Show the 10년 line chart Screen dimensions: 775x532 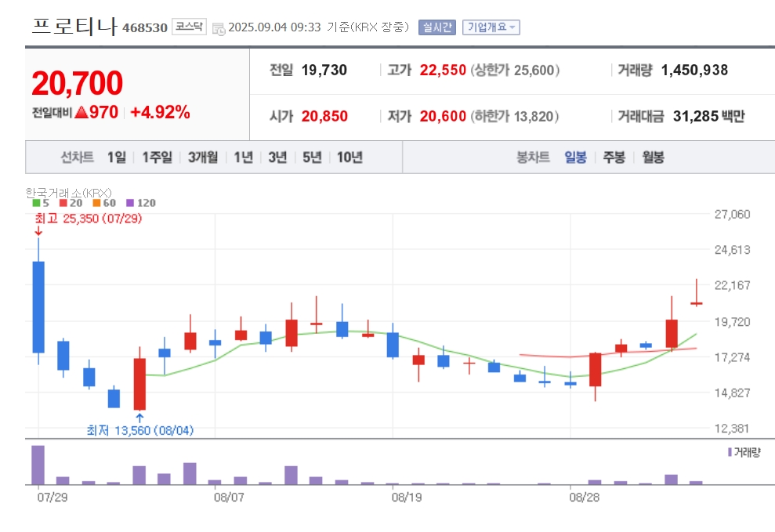pyautogui.click(x=349, y=157)
